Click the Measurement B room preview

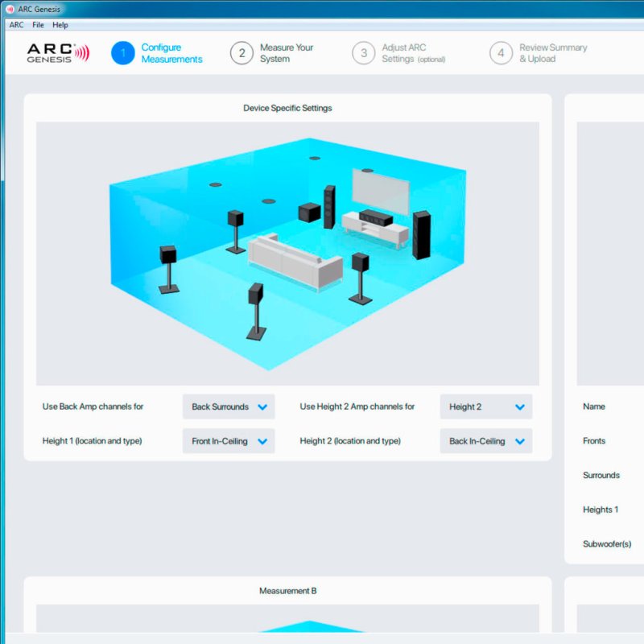click(287, 618)
